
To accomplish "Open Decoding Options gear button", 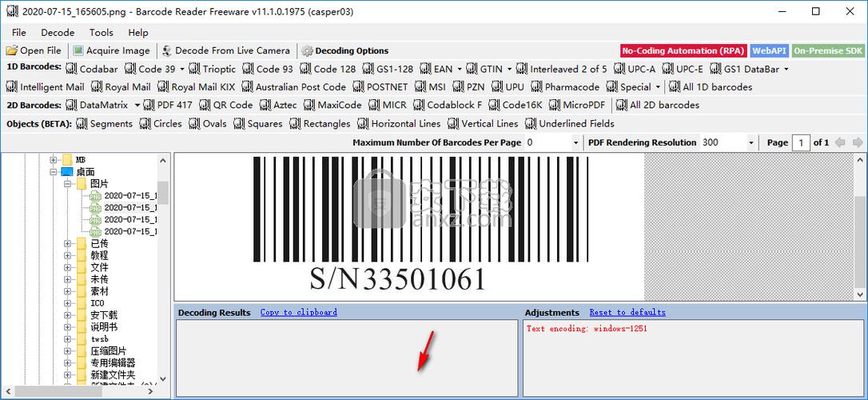I will click(x=344, y=50).
